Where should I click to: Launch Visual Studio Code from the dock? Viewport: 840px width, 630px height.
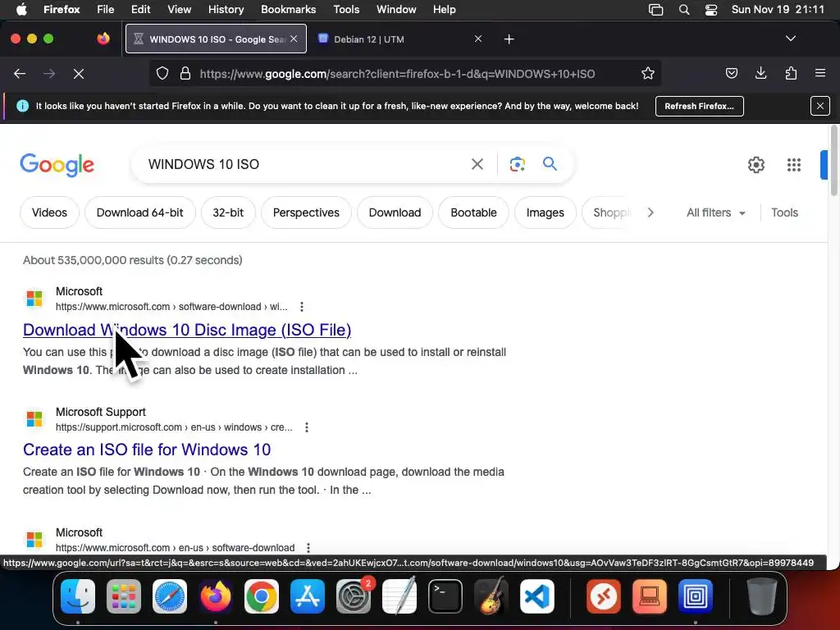536,596
